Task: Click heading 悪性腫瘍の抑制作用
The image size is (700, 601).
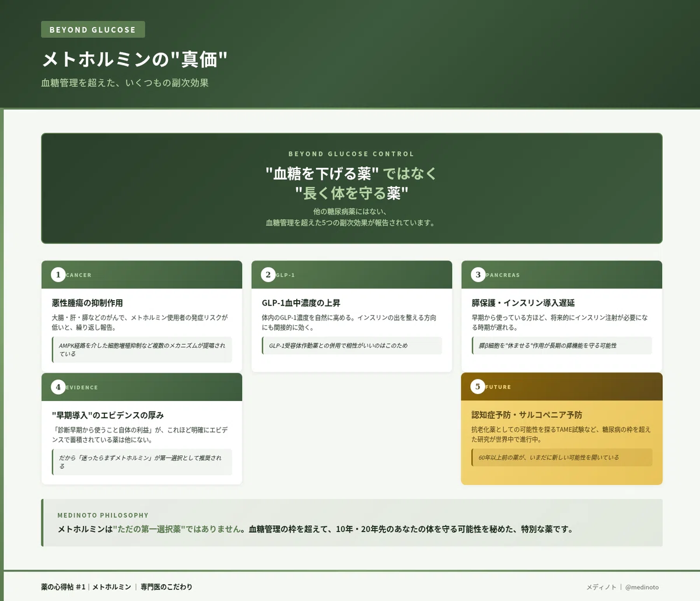Action: click(x=87, y=303)
